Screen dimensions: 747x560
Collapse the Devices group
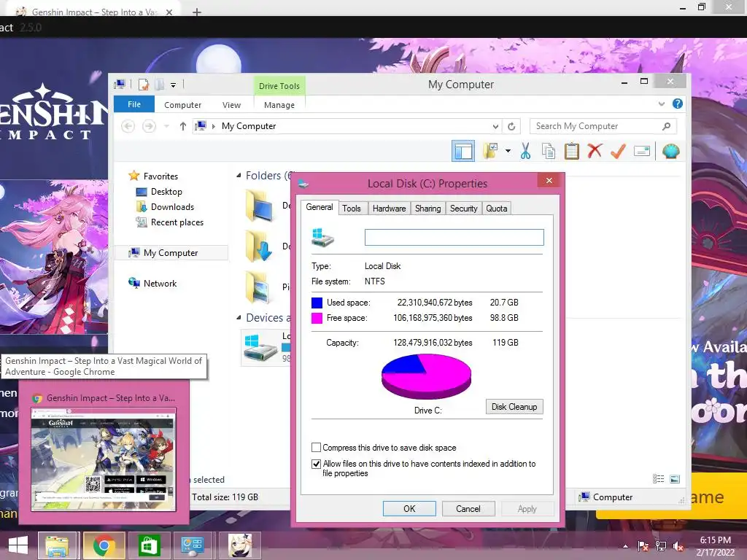pos(239,318)
